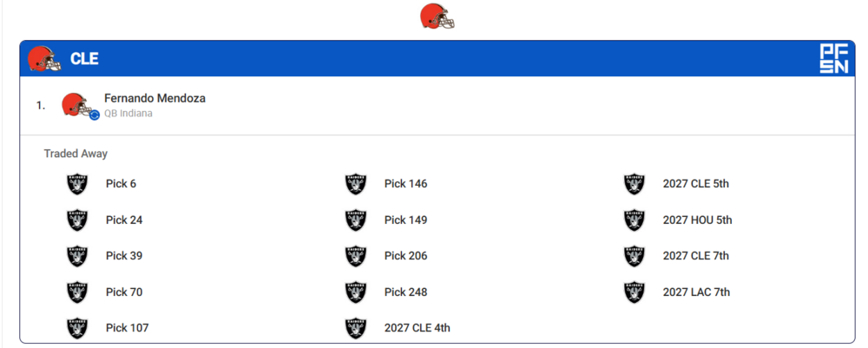
Task: Select the Pick 24 entry
Action: (124, 220)
